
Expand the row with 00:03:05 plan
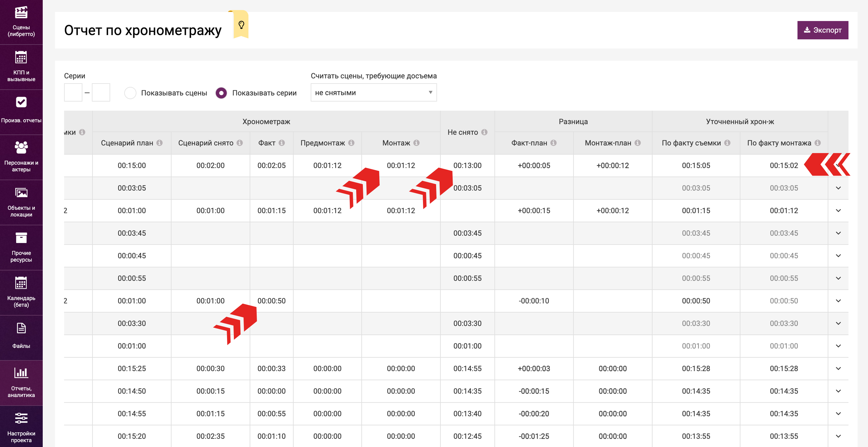tap(838, 188)
